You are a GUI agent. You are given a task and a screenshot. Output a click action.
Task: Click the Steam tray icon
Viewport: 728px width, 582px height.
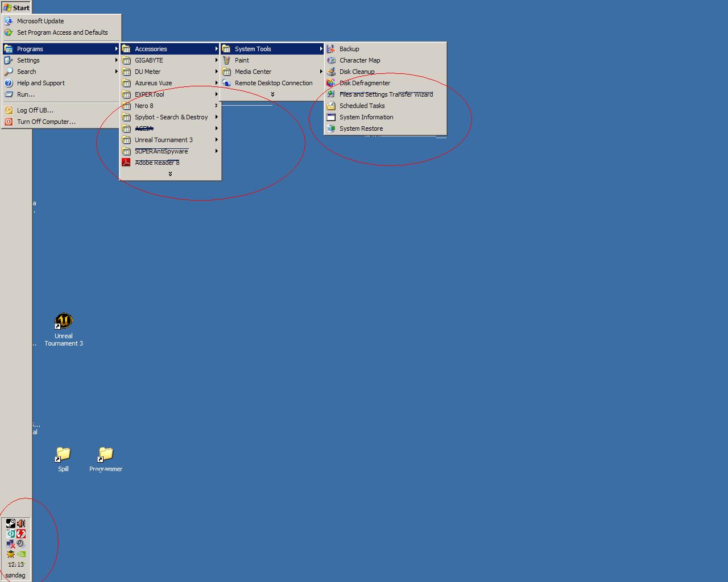pyautogui.click(x=11, y=523)
